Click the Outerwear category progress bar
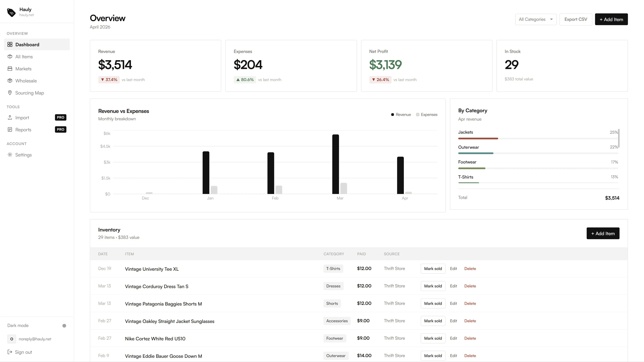Screen dimensions: 644x362 click(538, 153)
